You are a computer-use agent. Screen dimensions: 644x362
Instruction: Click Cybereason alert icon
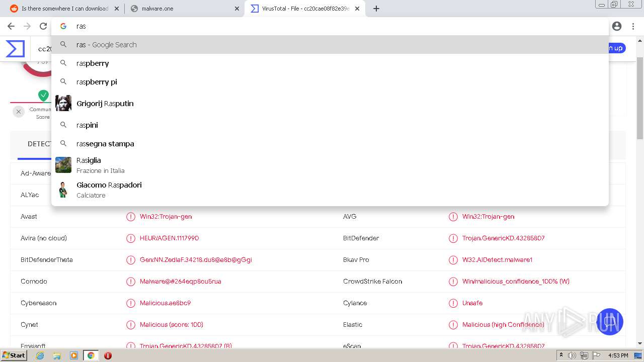click(131, 303)
